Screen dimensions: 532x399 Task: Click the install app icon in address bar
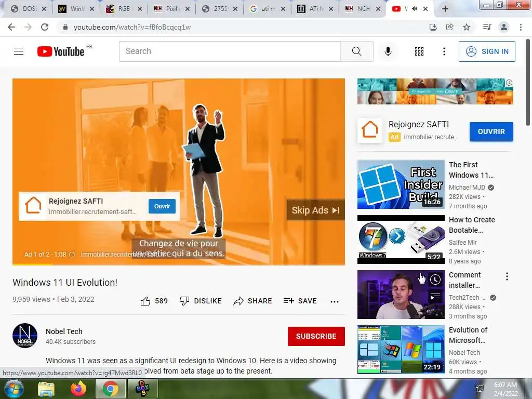(433, 27)
